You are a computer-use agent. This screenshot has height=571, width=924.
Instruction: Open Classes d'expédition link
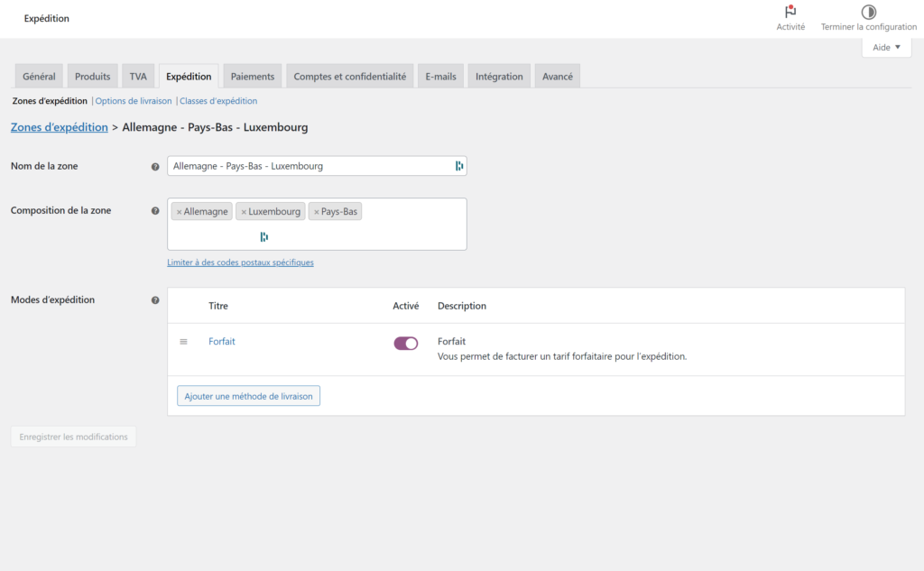(218, 101)
